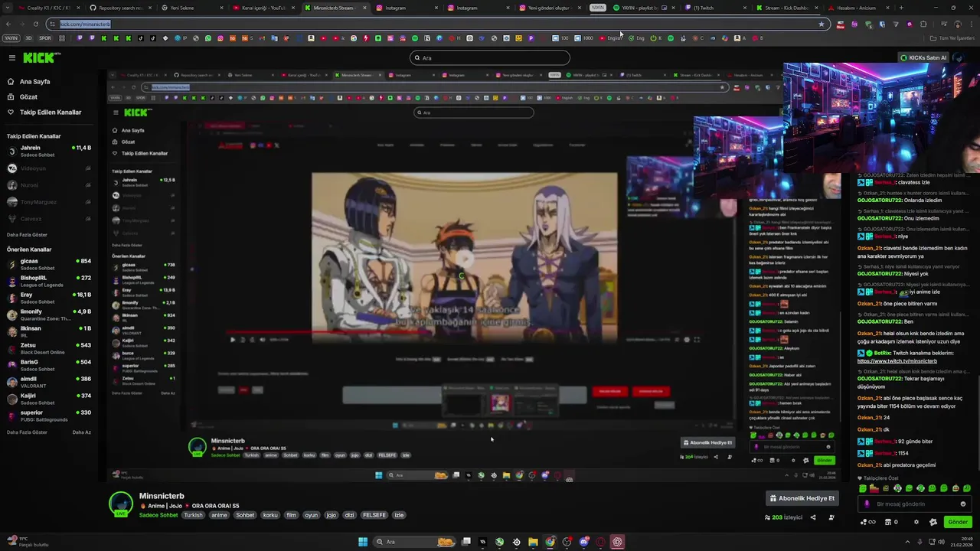This screenshot has height=551, width=980.
Task: Click the KICK logo
Action: point(39,57)
